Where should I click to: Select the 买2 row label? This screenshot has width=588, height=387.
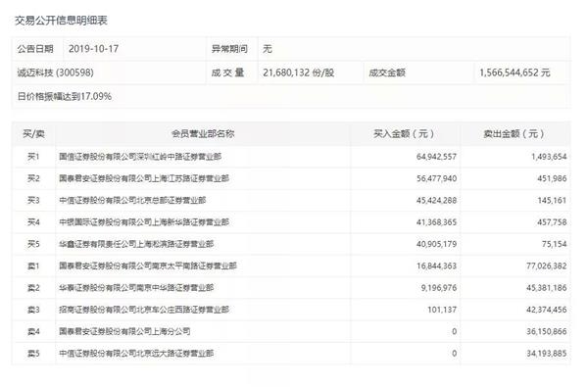click(33, 178)
